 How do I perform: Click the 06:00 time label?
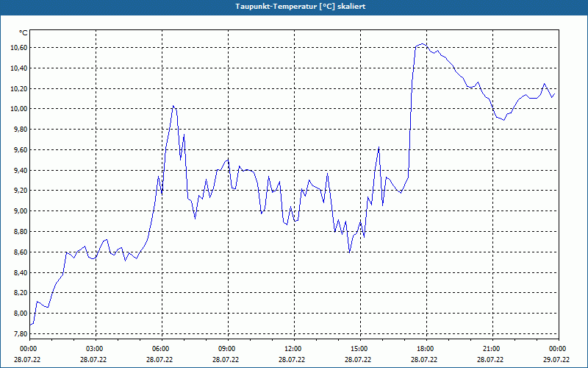pos(160,349)
